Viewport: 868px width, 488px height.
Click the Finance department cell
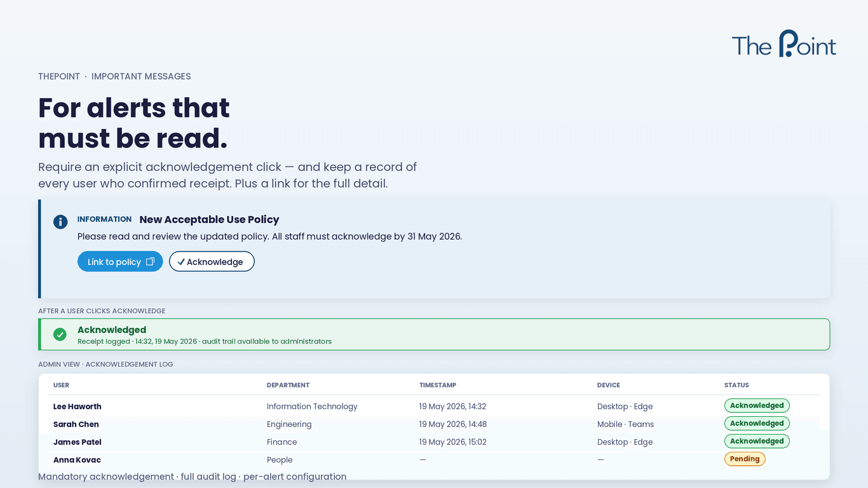pos(282,442)
